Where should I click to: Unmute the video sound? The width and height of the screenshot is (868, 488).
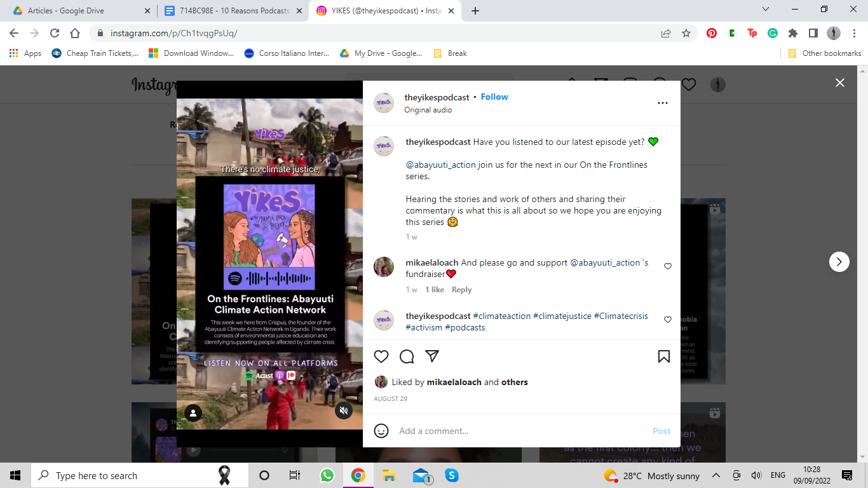click(344, 410)
